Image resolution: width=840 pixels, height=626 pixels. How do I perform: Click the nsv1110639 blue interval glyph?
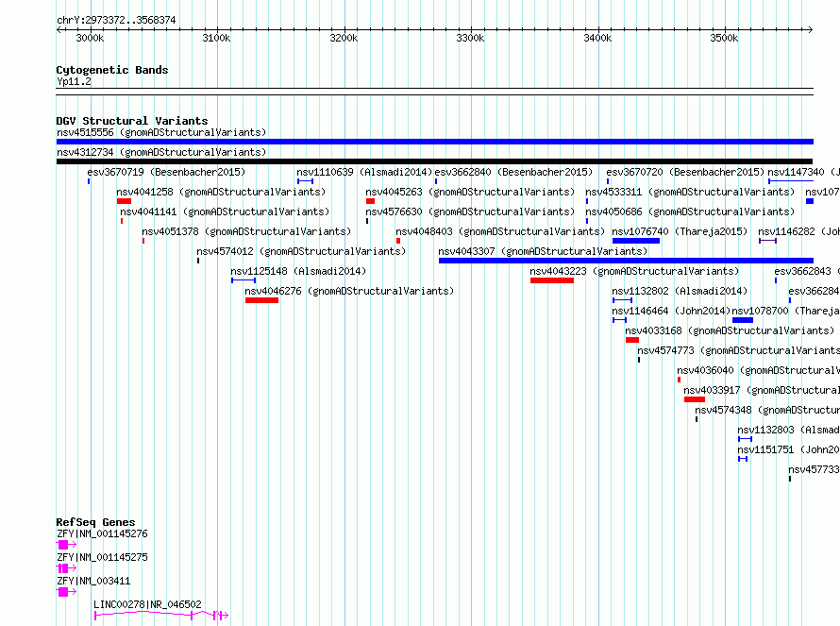coord(306,181)
